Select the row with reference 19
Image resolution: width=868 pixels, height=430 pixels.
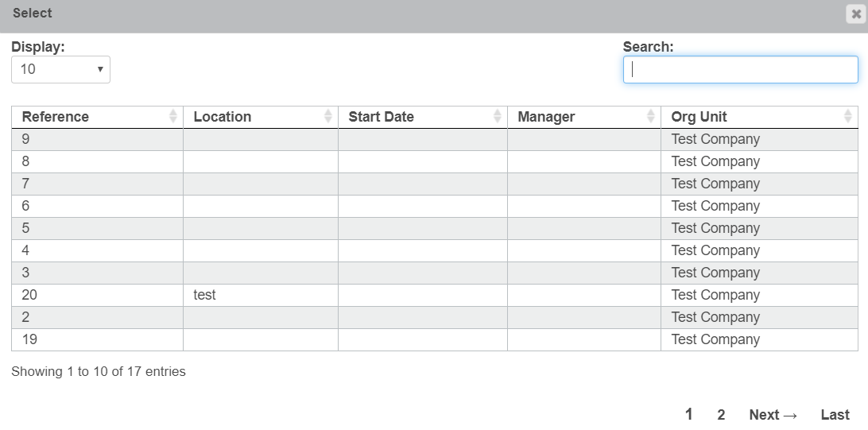click(30, 339)
